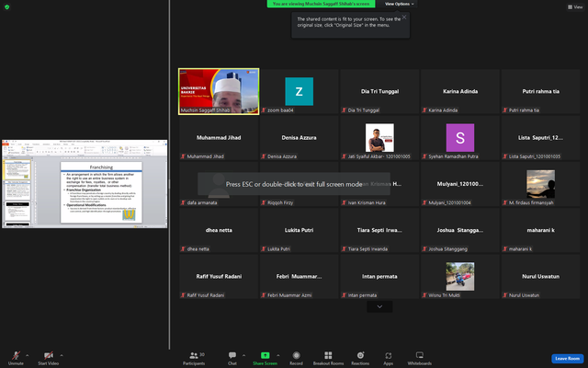Open the Apps icon
The height and width of the screenshot is (368, 588).
tap(388, 358)
